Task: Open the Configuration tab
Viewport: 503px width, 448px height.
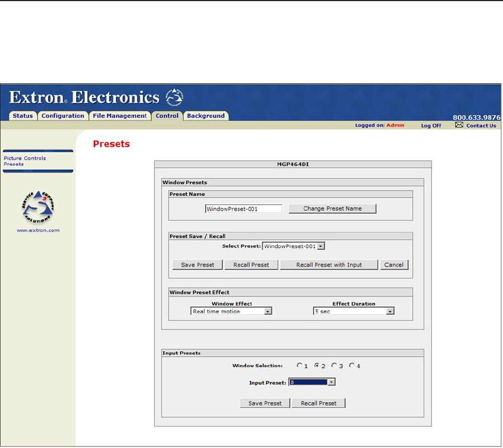Action: point(63,116)
